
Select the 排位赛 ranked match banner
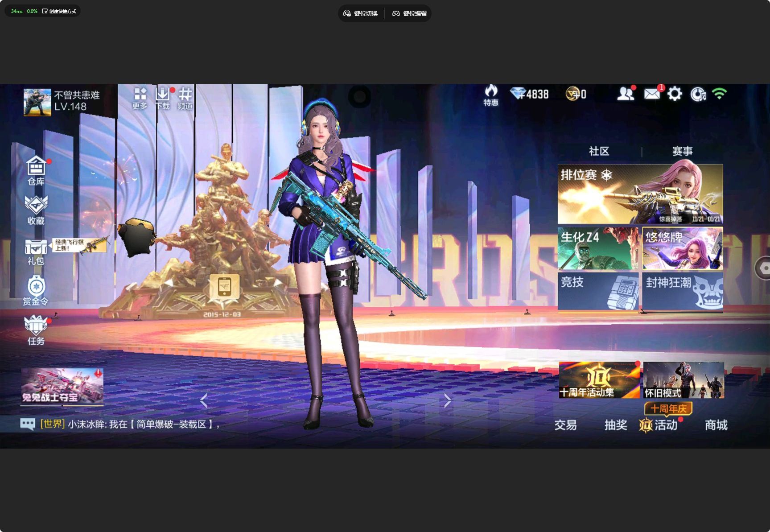(x=640, y=194)
